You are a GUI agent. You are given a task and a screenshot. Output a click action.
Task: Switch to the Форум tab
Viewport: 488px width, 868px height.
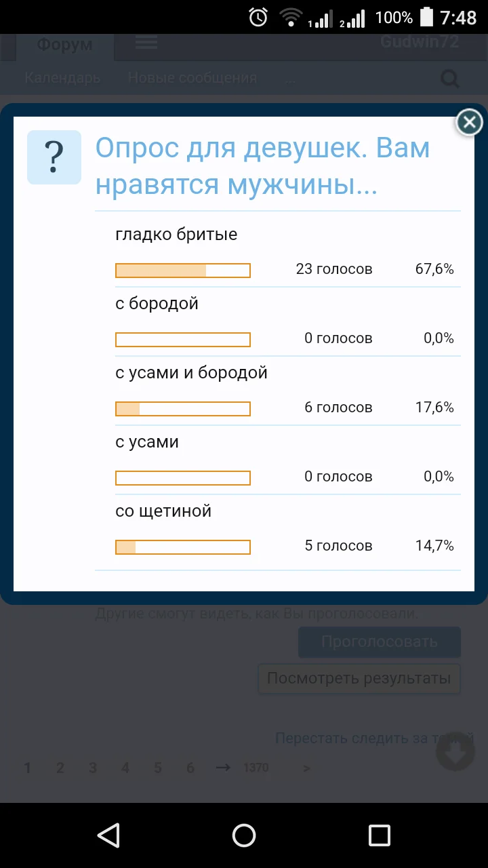click(63, 44)
